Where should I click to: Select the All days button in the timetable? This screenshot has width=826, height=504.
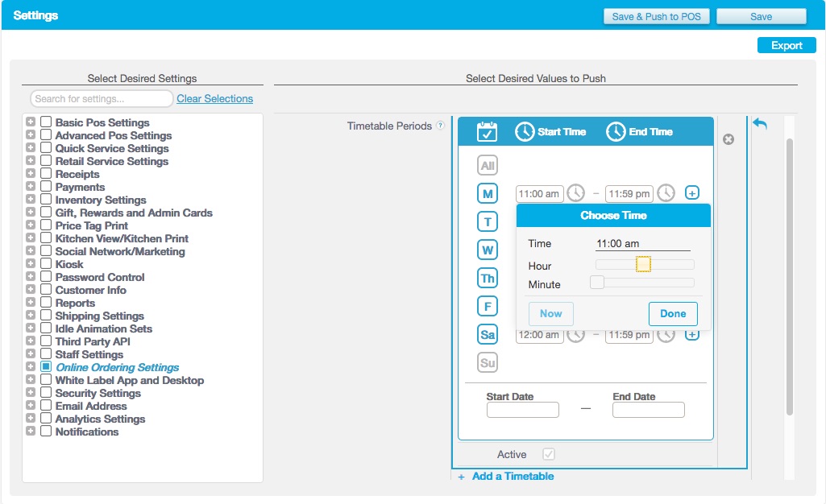(x=487, y=165)
